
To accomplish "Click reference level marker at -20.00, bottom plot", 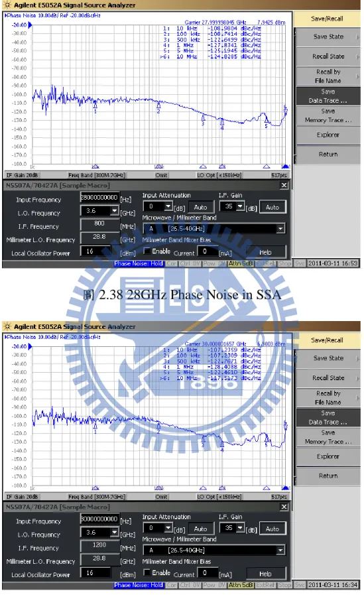I will click(30, 346).
